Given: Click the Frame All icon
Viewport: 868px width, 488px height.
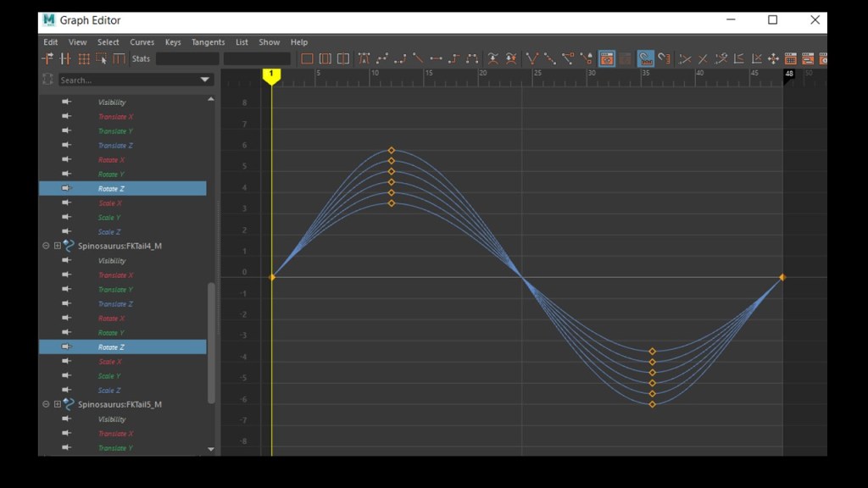Looking at the screenshot, I should 307,59.
